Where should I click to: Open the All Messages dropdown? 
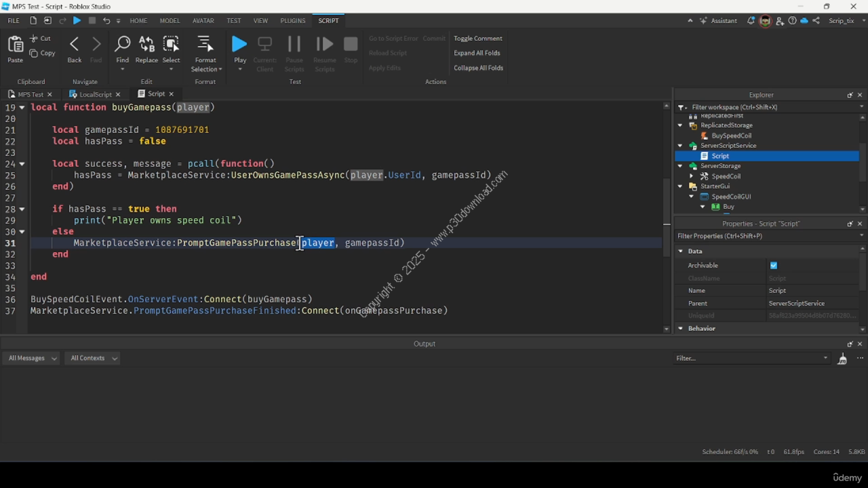pyautogui.click(x=33, y=358)
